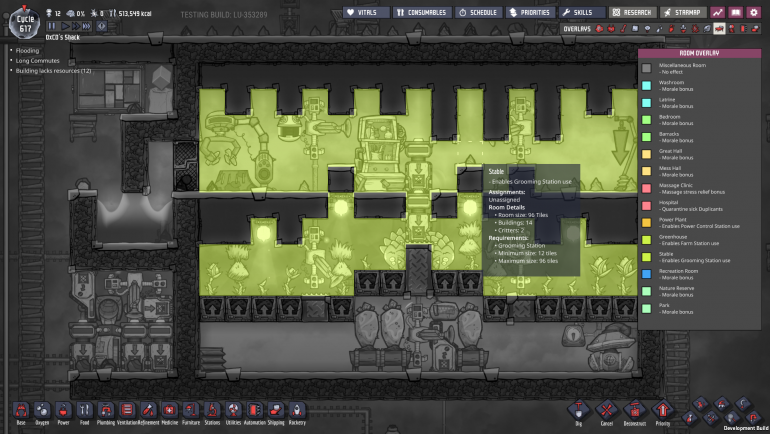Toggle the Exosuit overlay
Viewport: 770px width, 434px height.
point(731,29)
